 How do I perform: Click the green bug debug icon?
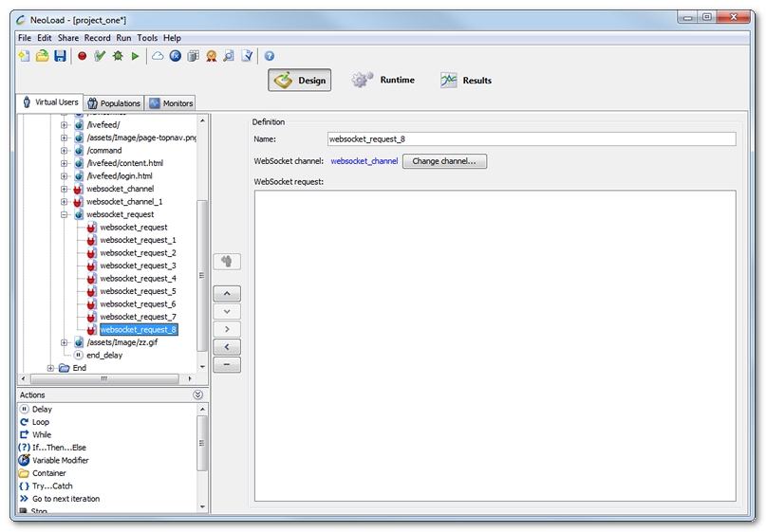tap(118, 57)
